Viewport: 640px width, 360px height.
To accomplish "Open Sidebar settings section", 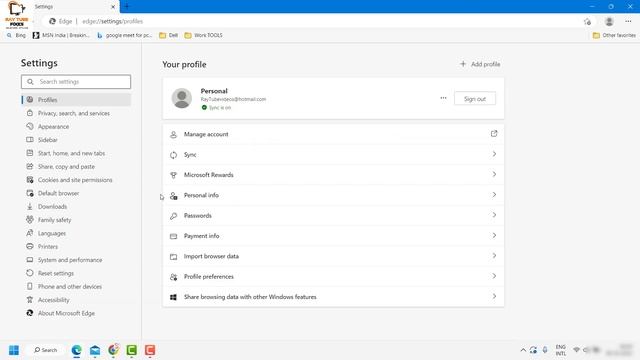I will coord(48,140).
